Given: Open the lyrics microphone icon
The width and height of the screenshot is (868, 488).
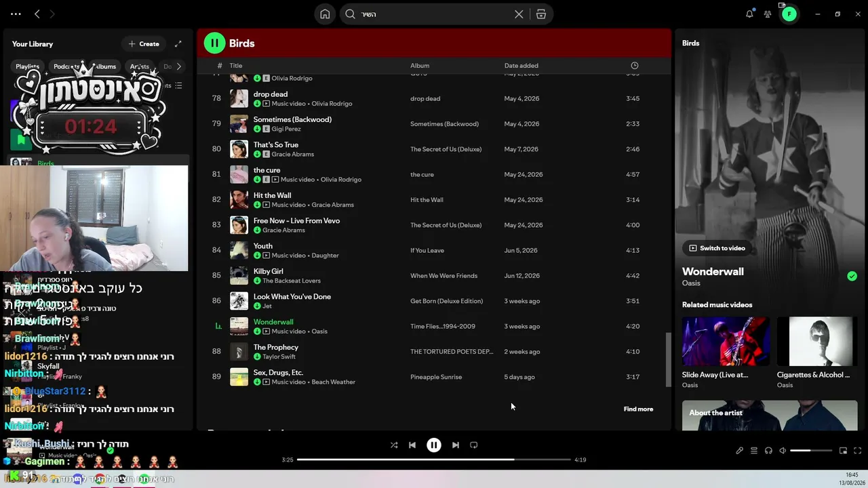Looking at the screenshot, I should [x=740, y=451].
